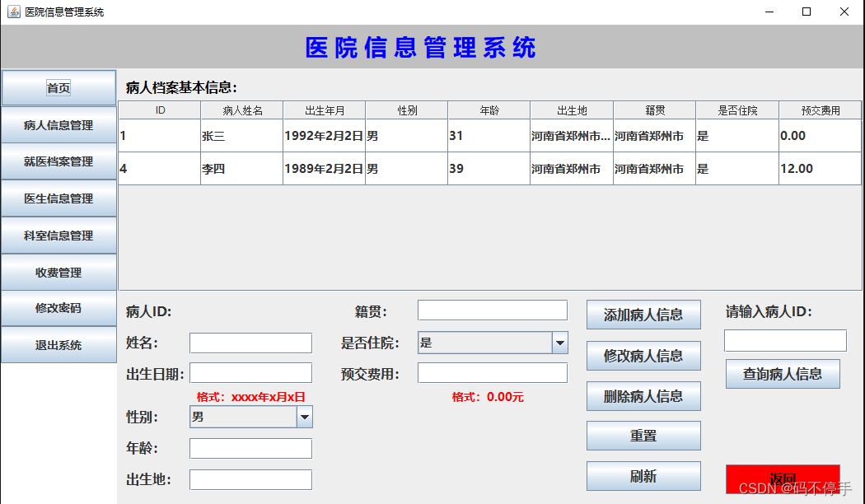The image size is (865, 504).
Task: Click 男 gender cell in 李四 row
Action: pos(407,169)
